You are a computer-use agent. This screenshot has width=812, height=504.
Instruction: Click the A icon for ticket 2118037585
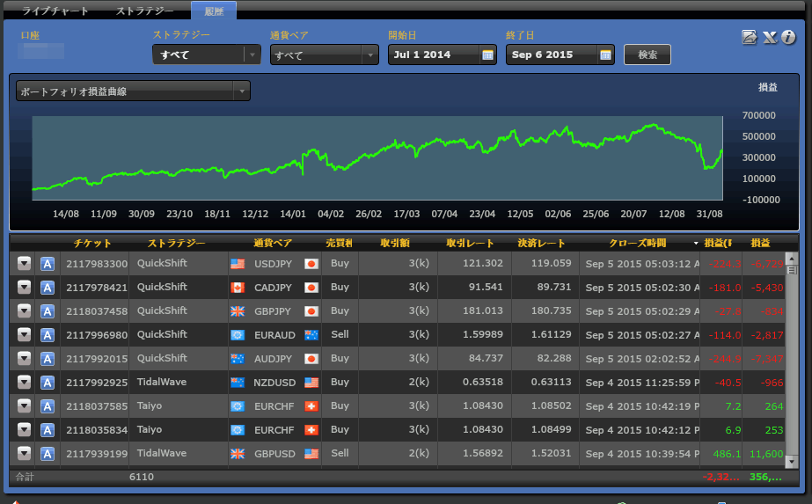(x=48, y=406)
